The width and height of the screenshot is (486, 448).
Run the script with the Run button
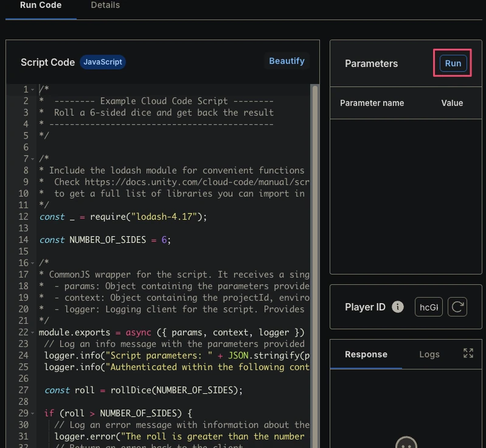pyautogui.click(x=453, y=63)
